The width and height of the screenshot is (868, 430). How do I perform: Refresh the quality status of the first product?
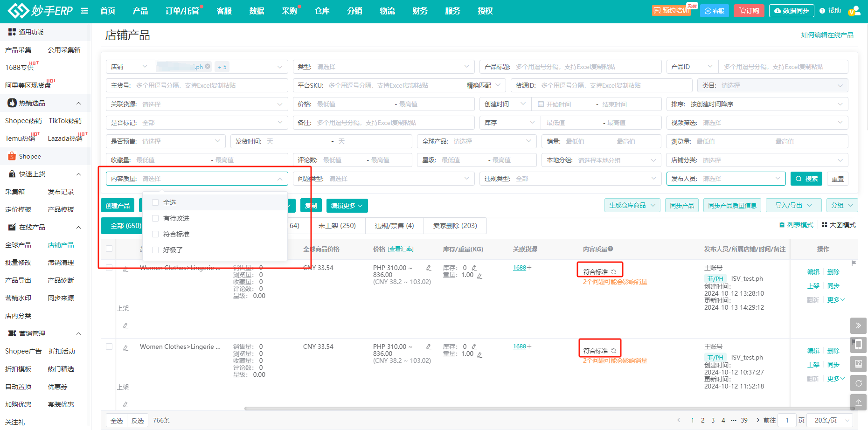tap(614, 272)
